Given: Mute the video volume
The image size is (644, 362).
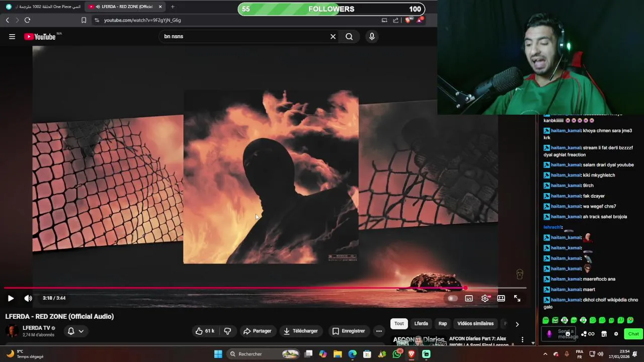Looking at the screenshot, I should [28, 298].
